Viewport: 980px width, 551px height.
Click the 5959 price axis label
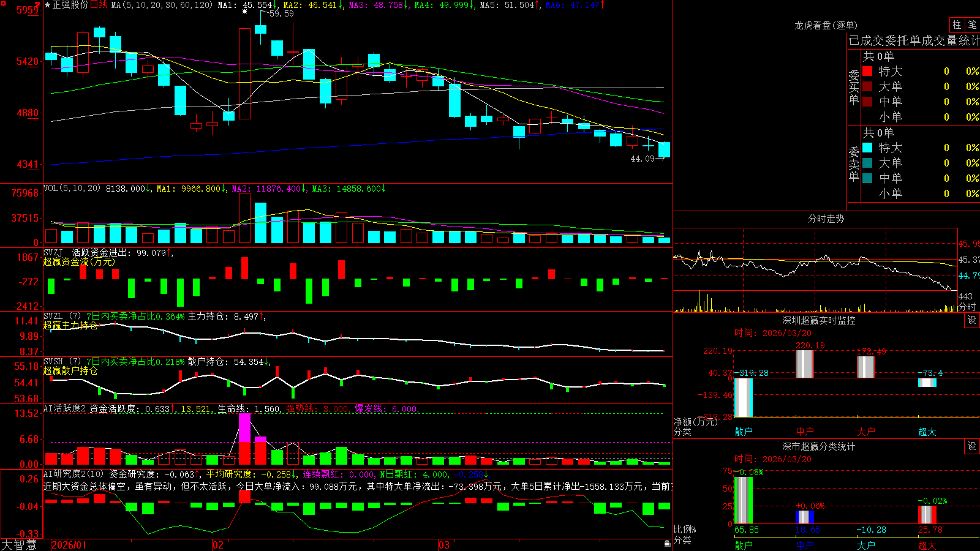tap(28, 10)
